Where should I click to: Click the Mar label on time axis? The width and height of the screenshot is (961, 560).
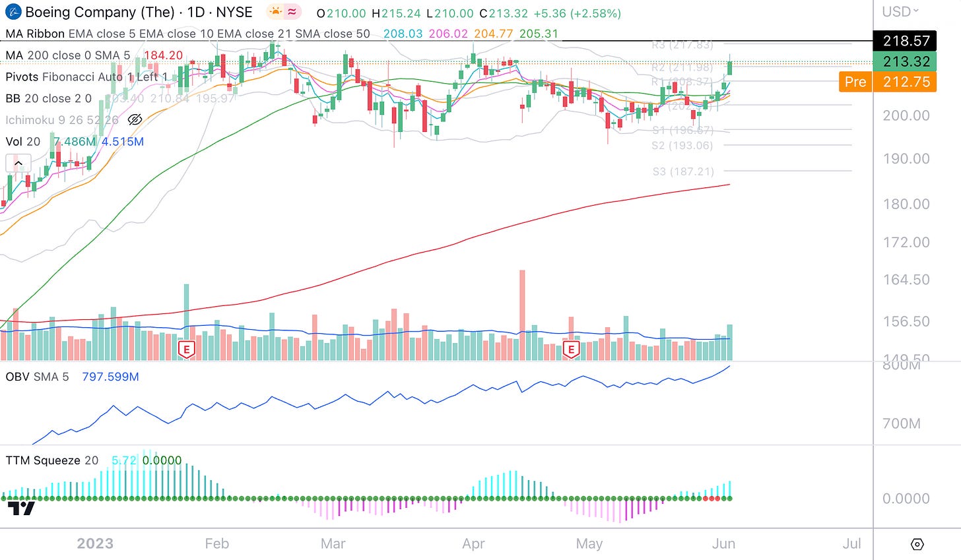coord(333,544)
